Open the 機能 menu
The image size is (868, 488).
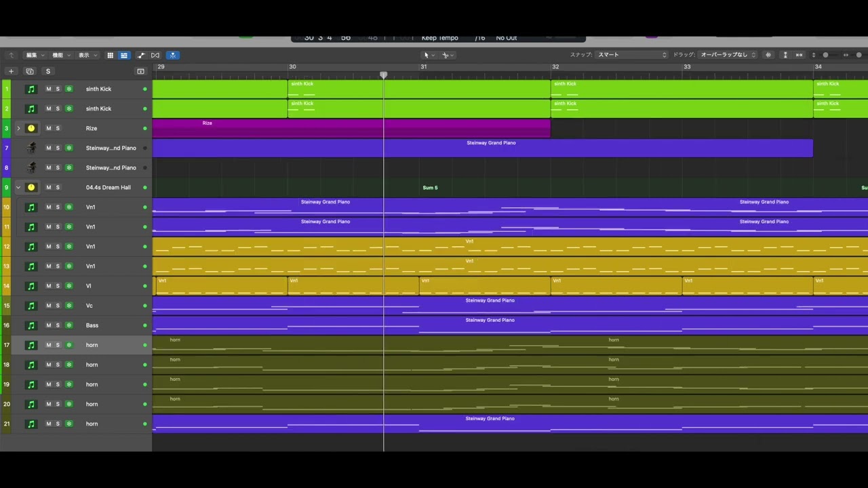coord(61,55)
